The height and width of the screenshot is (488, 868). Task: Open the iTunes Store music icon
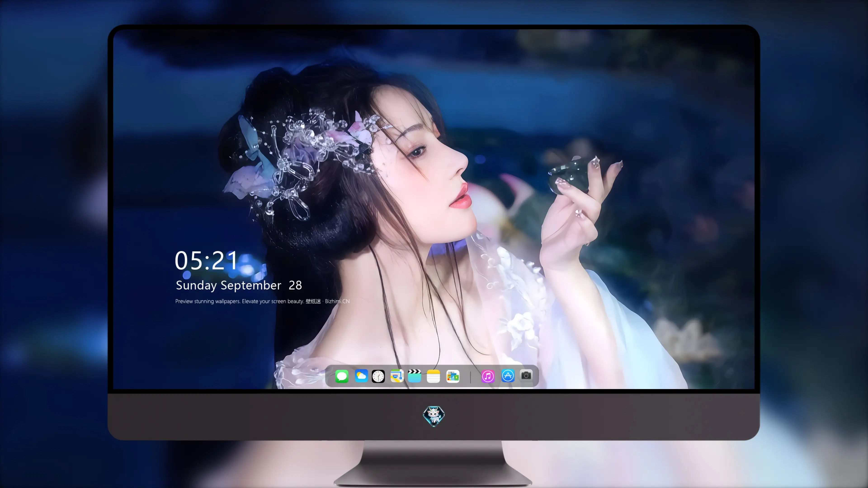coord(488,376)
